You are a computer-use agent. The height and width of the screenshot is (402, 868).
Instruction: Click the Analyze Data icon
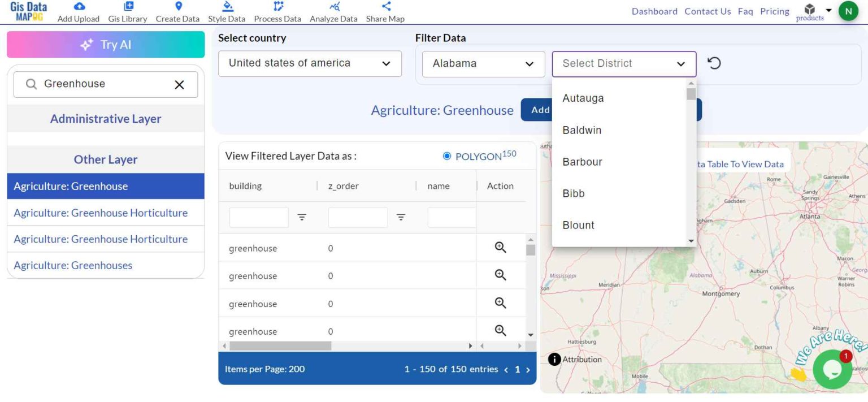333,6
